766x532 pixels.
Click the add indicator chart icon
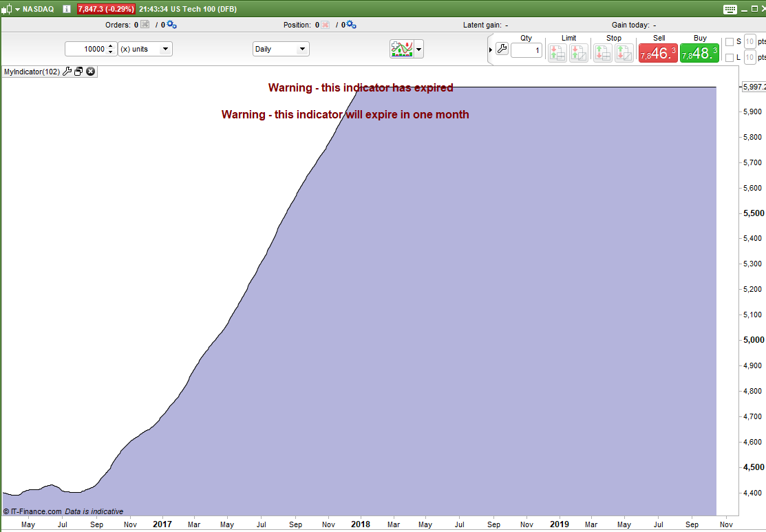point(402,49)
